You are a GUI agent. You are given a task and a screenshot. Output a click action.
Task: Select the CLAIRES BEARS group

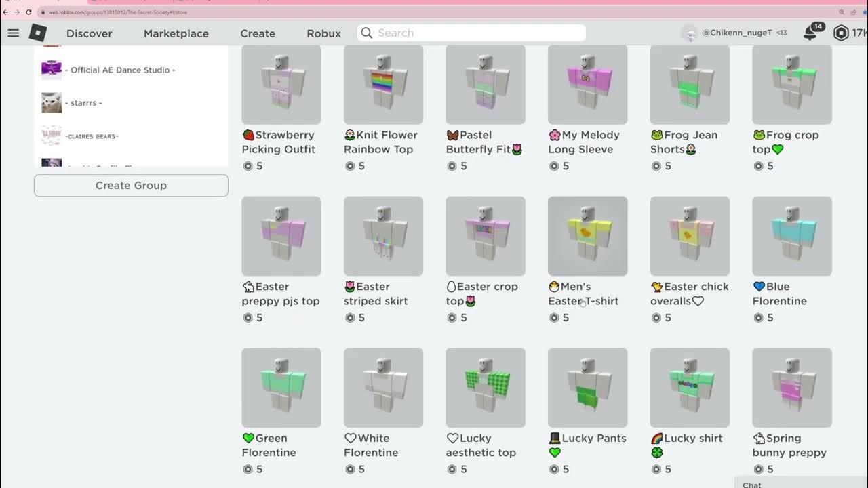[92, 136]
